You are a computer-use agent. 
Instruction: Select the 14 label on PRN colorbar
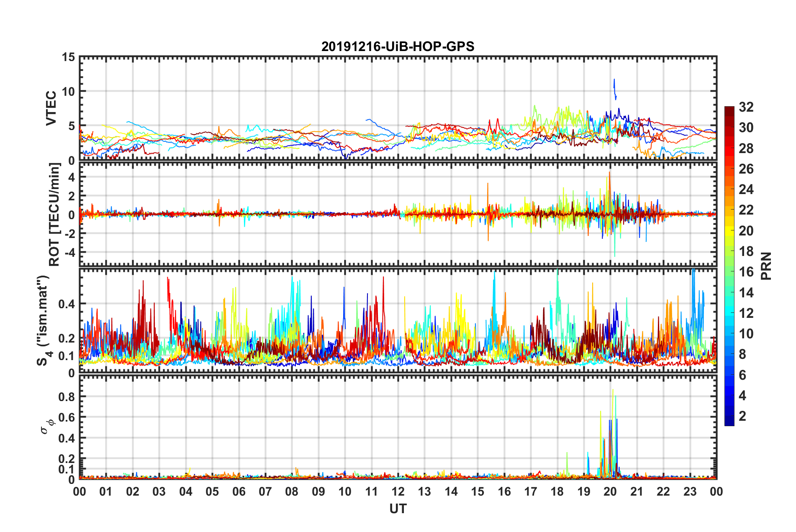pyautogui.click(x=746, y=293)
